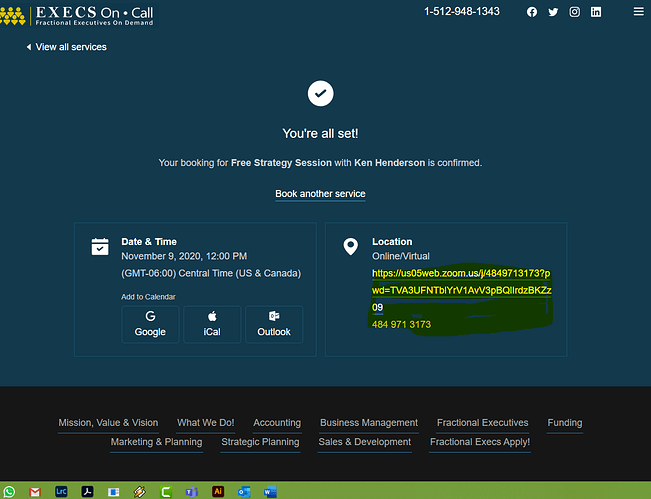Open Winamp from the taskbar
Screen dimensions: 651x499
140,492
